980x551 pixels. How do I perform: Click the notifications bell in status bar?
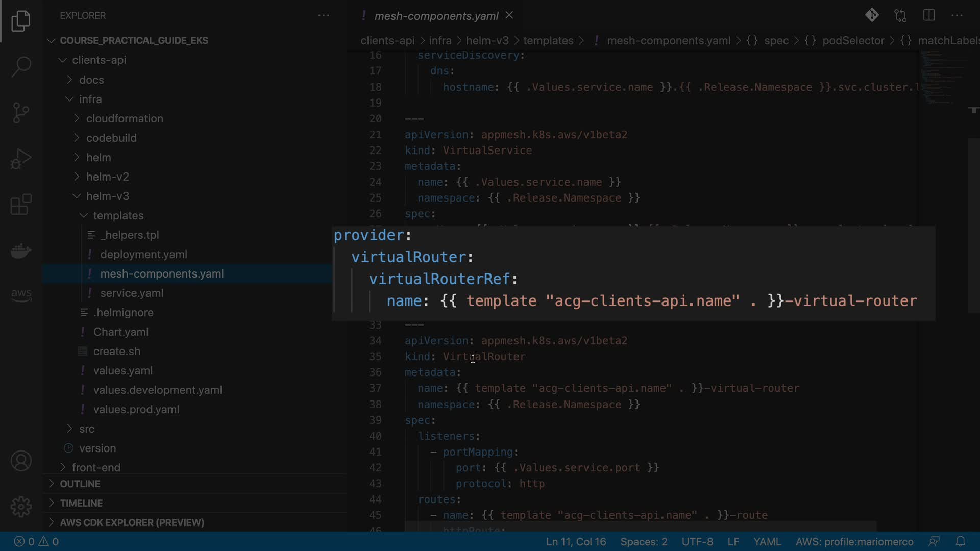click(x=960, y=541)
